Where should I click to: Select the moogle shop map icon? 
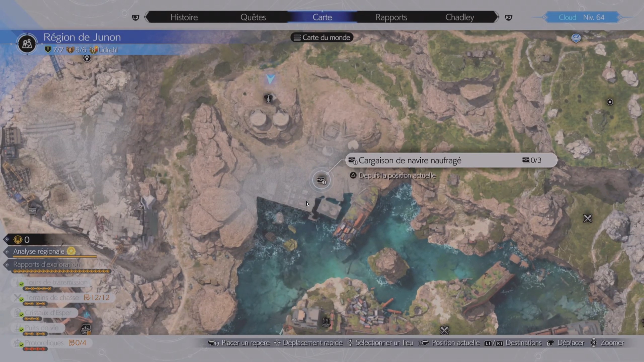point(86,329)
